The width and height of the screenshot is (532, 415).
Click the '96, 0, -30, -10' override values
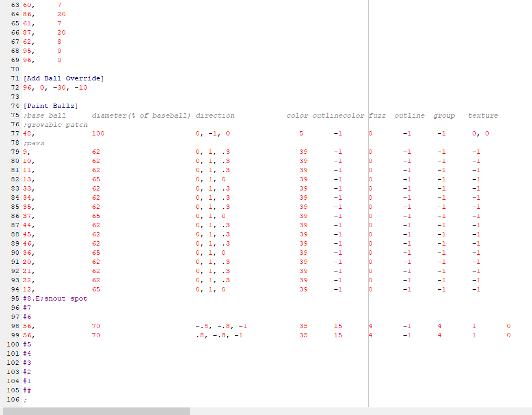coord(55,88)
